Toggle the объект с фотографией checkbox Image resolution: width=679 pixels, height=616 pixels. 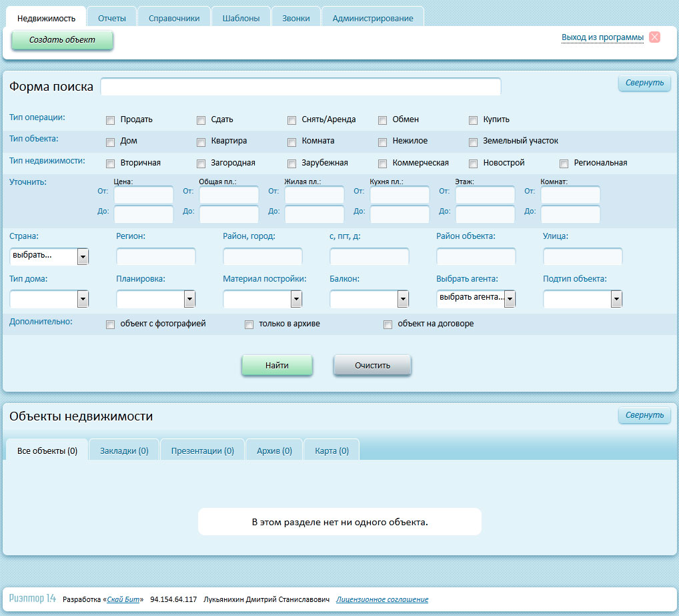click(111, 324)
